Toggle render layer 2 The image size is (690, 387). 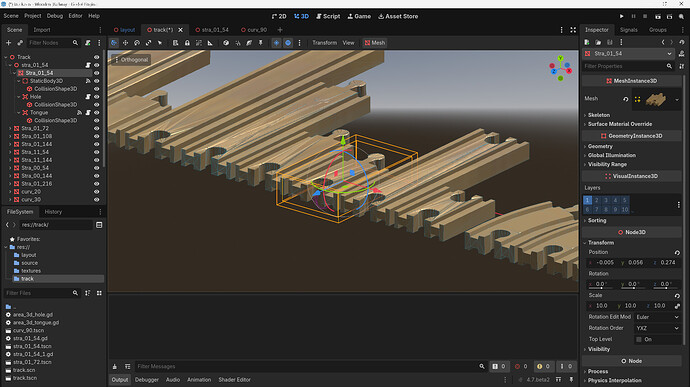point(597,200)
